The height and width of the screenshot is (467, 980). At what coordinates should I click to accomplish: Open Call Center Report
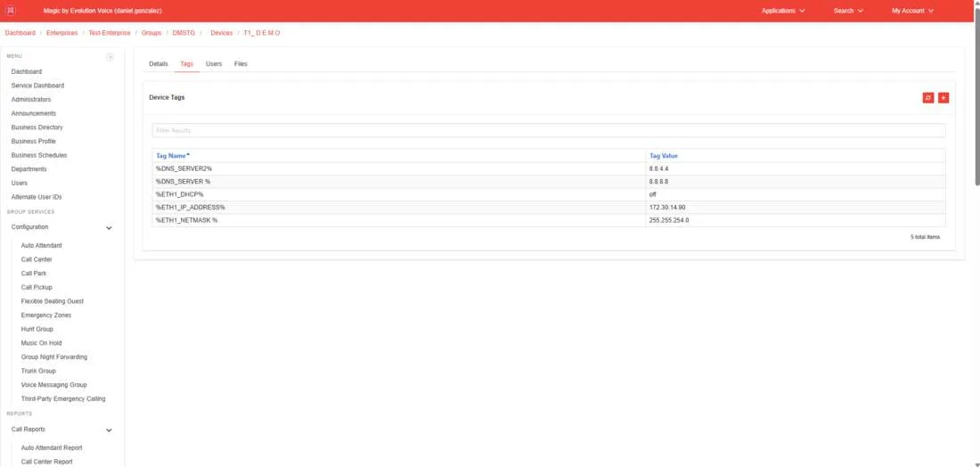(x=46, y=462)
